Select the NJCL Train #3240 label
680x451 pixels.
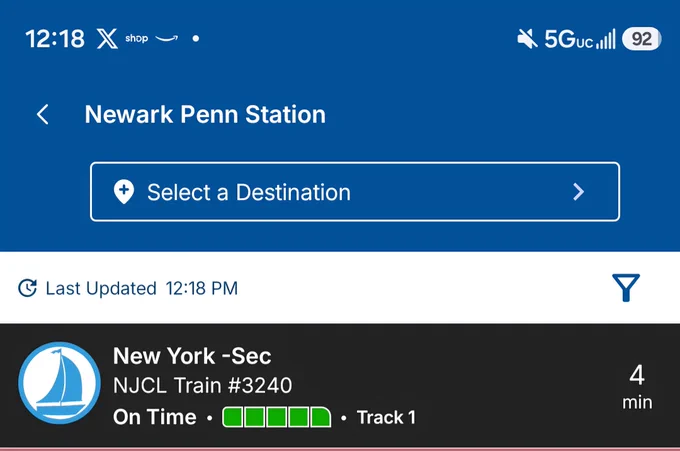[203, 386]
